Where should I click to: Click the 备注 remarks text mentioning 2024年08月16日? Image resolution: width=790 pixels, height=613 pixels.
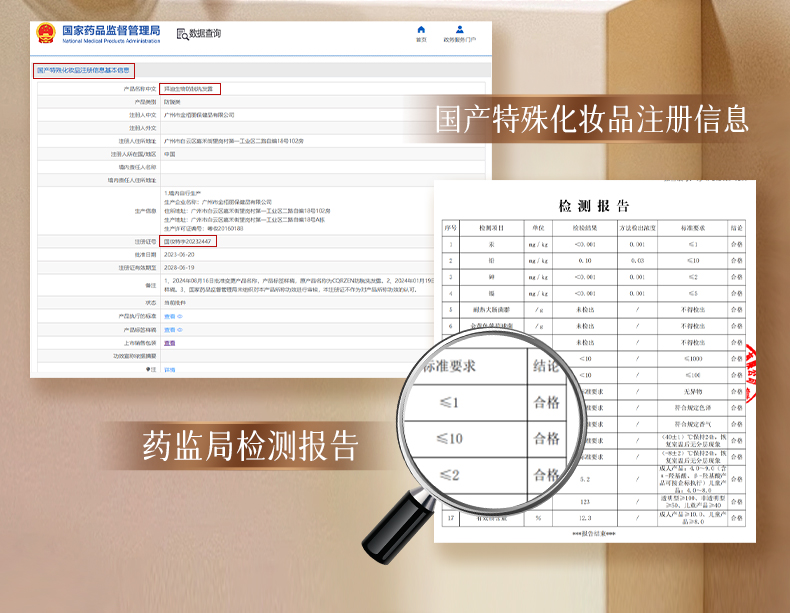click(298, 285)
